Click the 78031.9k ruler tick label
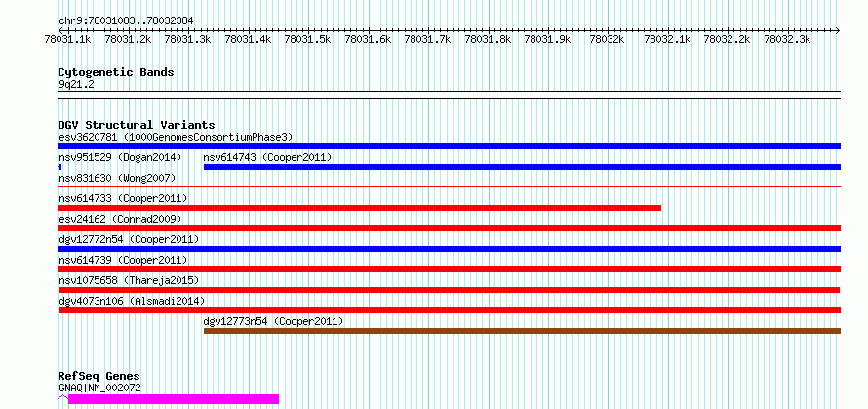Viewport: 868px width, 409px height. (548, 40)
